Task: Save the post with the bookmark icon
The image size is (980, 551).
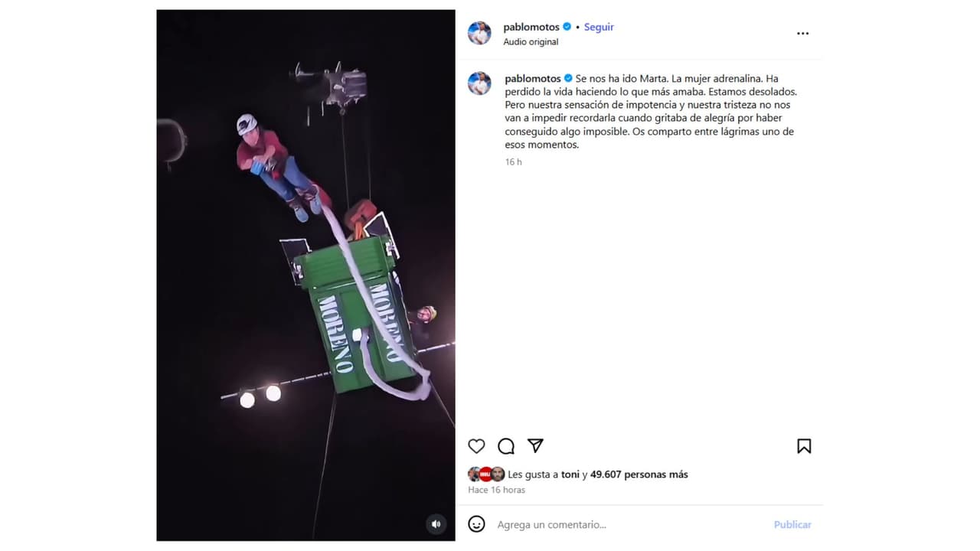Action: click(x=805, y=446)
